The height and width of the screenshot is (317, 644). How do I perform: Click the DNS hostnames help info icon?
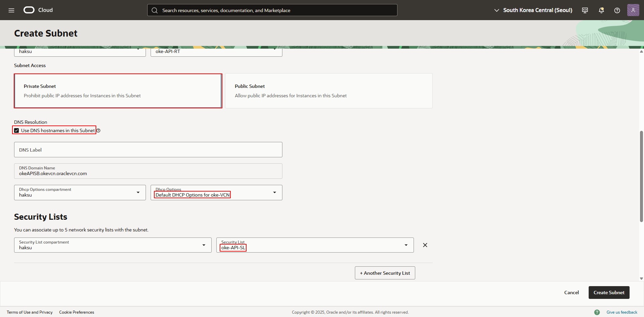(99, 130)
